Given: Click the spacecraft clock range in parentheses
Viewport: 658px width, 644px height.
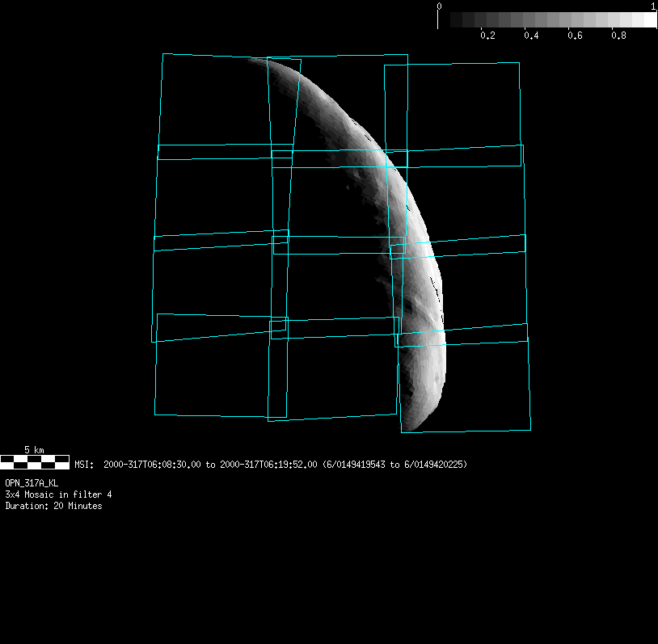Looking at the screenshot, I should coord(394,465).
